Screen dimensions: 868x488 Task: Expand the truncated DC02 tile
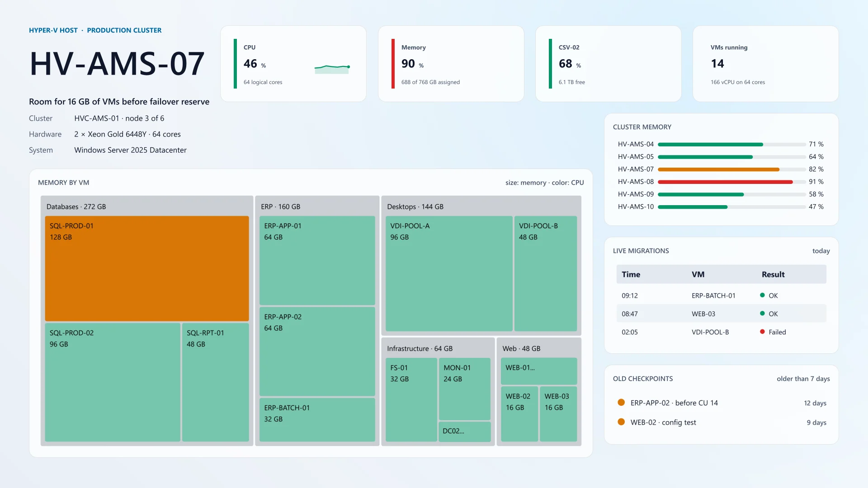tap(464, 432)
